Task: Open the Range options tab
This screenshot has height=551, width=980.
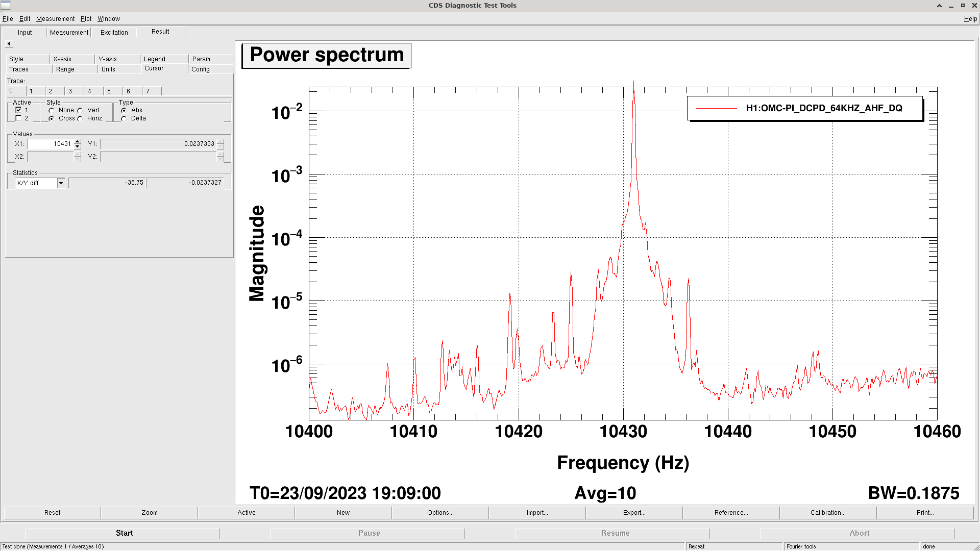Action: pyautogui.click(x=75, y=69)
